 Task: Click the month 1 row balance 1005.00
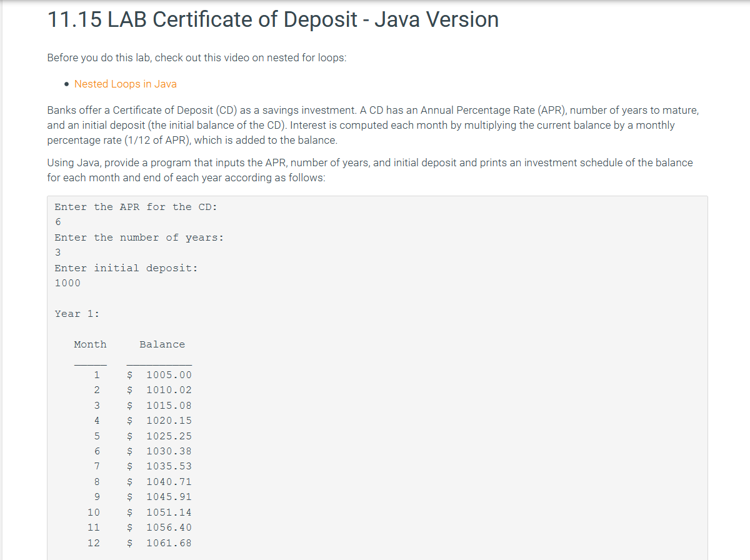tap(169, 374)
